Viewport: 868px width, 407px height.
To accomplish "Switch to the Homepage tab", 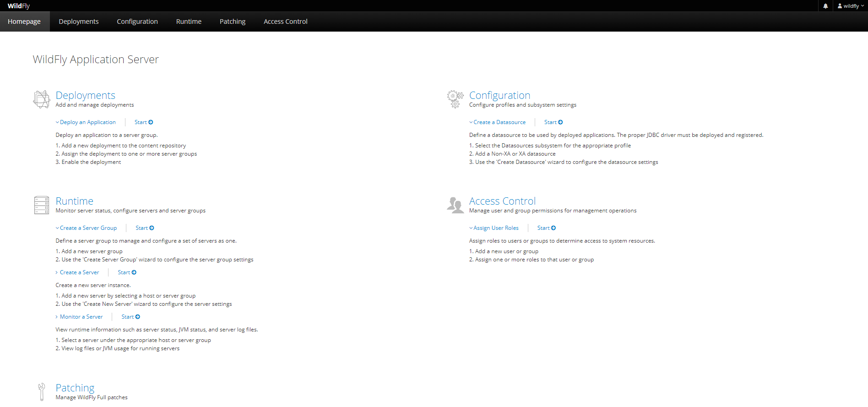I will tap(24, 22).
